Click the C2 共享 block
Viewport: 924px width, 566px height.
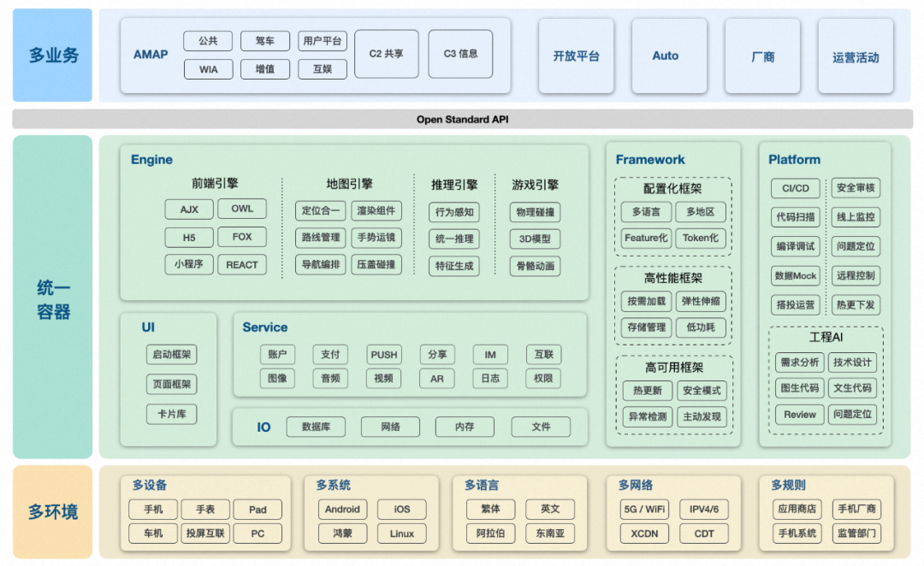[386, 54]
